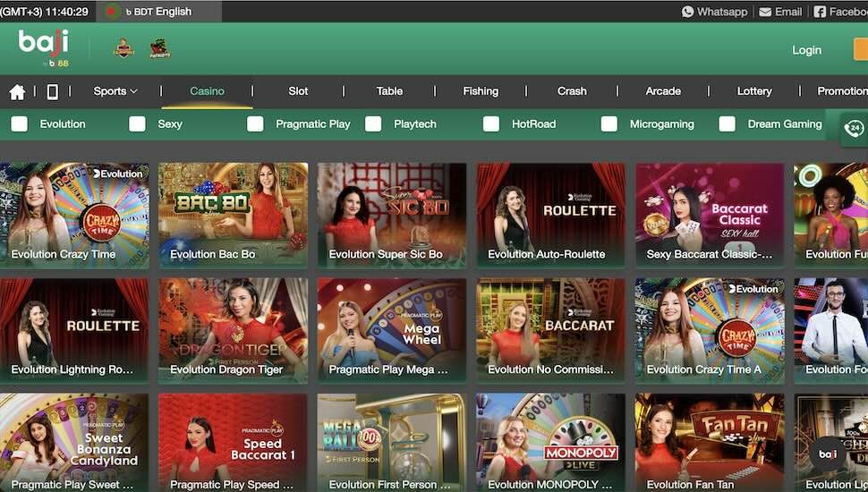The width and height of the screenshot is (868, 492).
Task: Click the baji logo
Action: 44,48
